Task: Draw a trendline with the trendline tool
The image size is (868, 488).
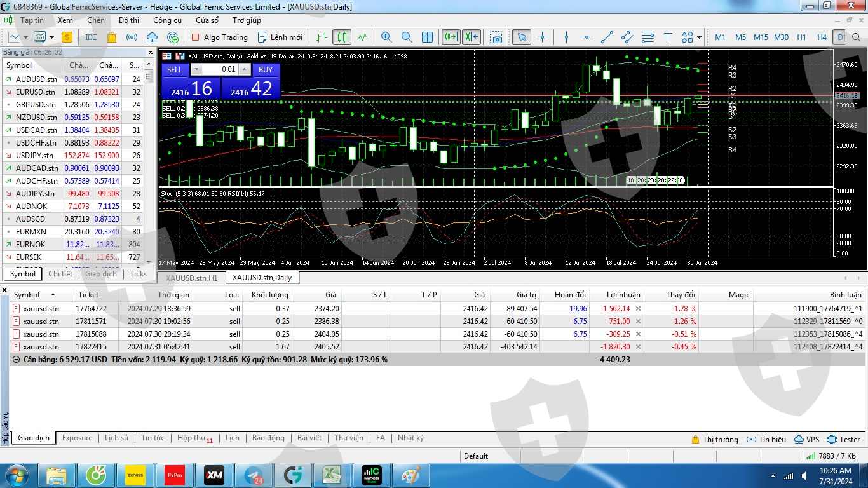Action: tap(607, 37)
